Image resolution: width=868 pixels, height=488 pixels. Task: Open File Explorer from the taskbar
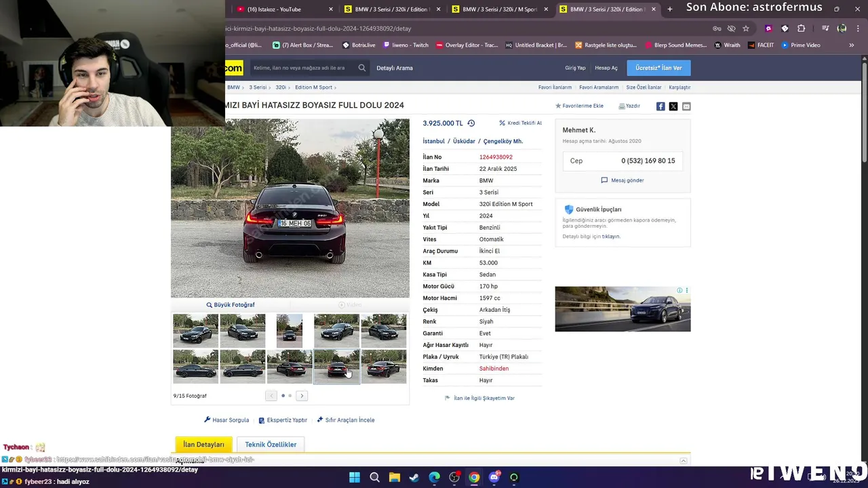[395, 477]
